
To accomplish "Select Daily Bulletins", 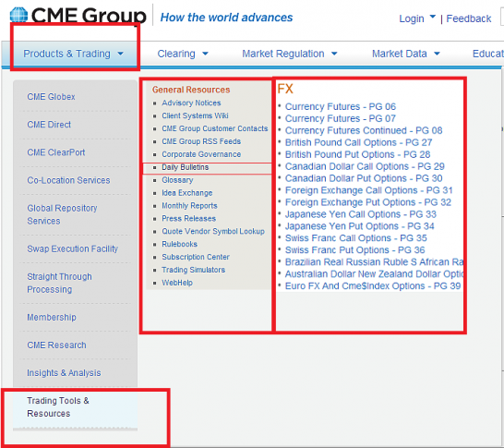I will point(186,167).
